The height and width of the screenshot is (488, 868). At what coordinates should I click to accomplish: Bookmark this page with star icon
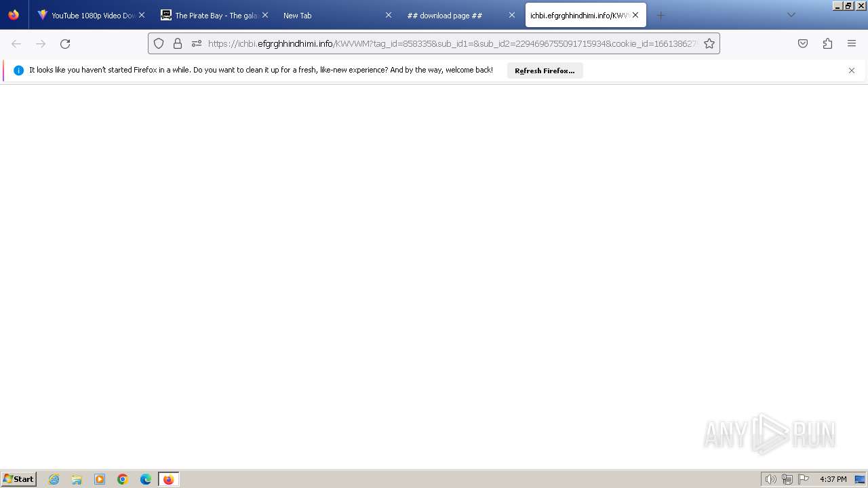[709, 43]
